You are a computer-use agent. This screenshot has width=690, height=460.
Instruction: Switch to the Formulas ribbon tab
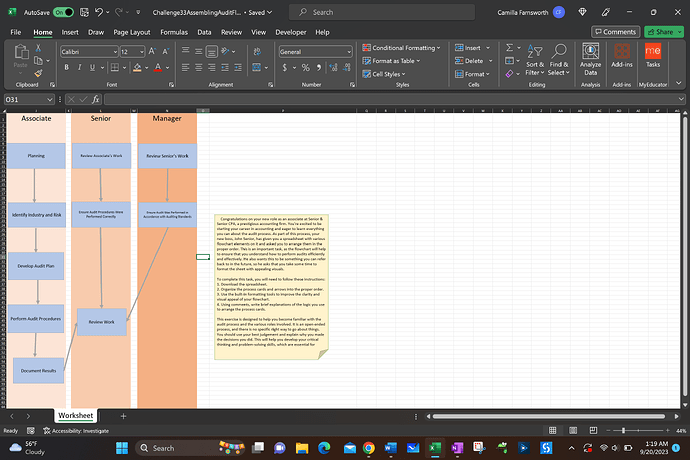174,32
